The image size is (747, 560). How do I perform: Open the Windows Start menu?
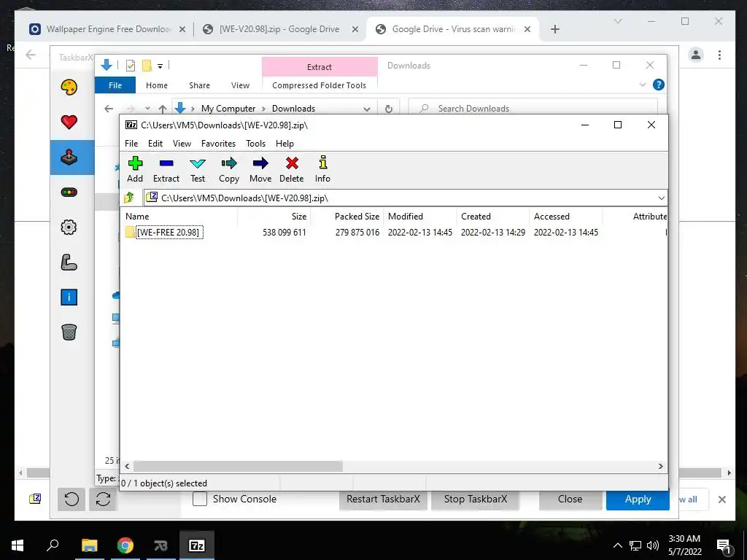[18, 545]
